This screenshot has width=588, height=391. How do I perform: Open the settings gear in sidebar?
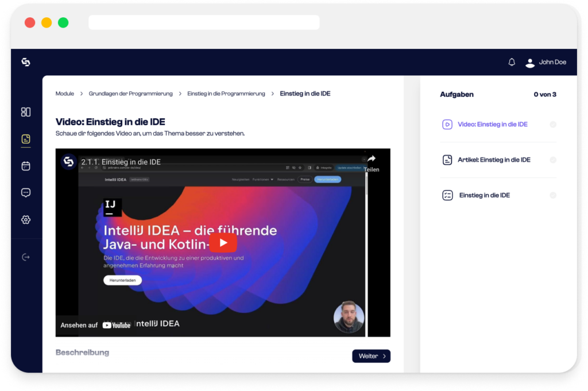(x=26, y=220)
